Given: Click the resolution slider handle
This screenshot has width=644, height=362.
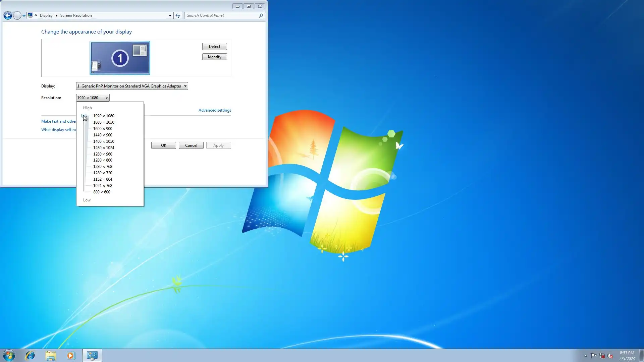Looking at the screenshot, I should tap(84, 116).
